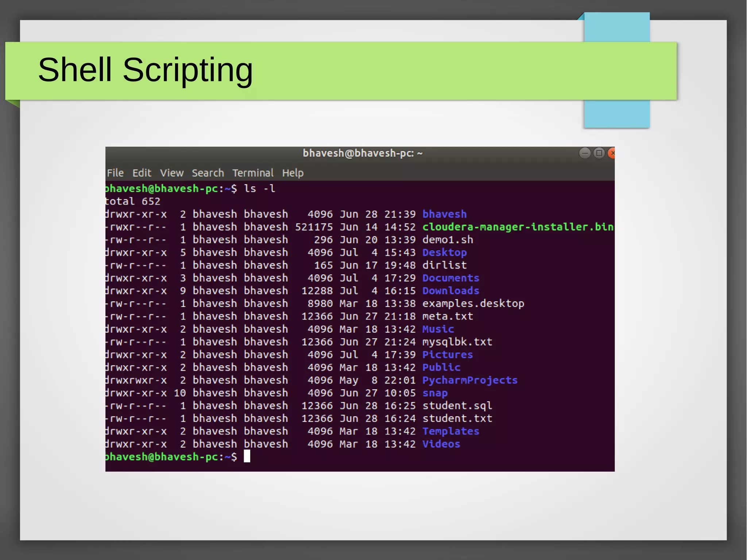Open the Search menu
This screenshot has width=747, height=560.
pyautogui.click(x=208, y=173)
